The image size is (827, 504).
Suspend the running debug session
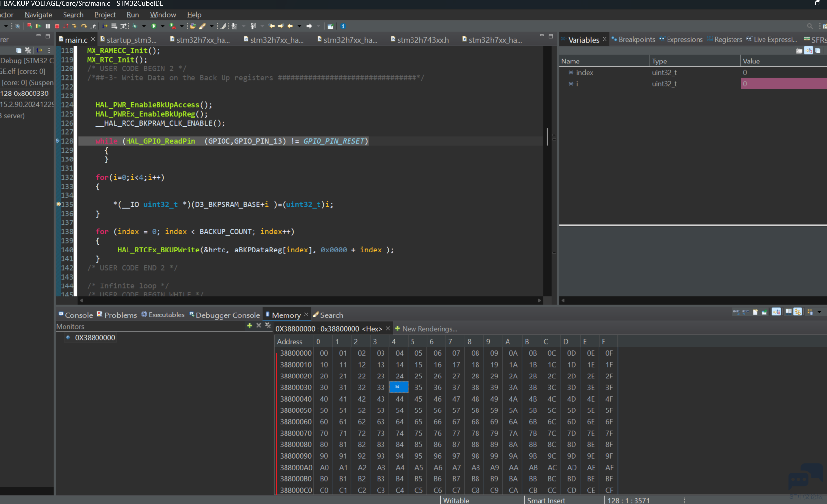click(x=48, y=26)
